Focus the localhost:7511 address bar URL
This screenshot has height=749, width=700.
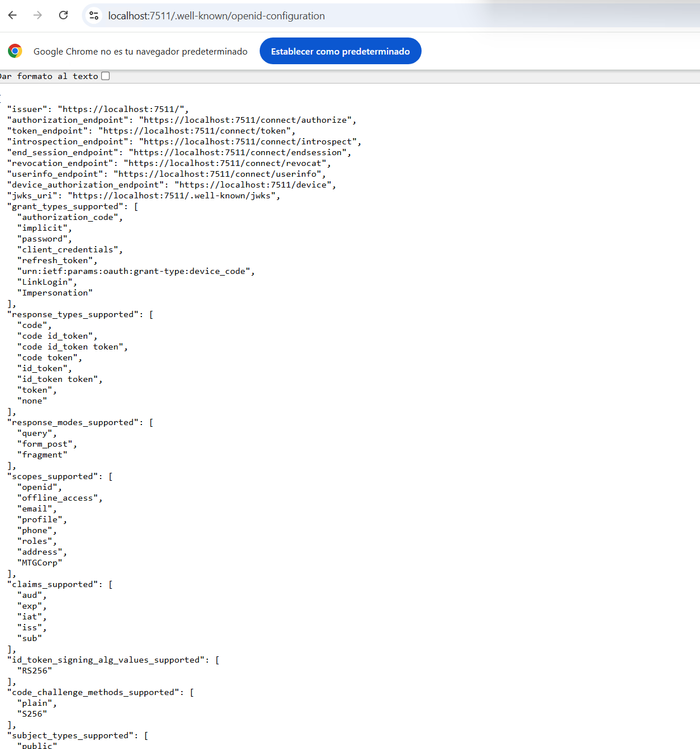coord(216,16)
